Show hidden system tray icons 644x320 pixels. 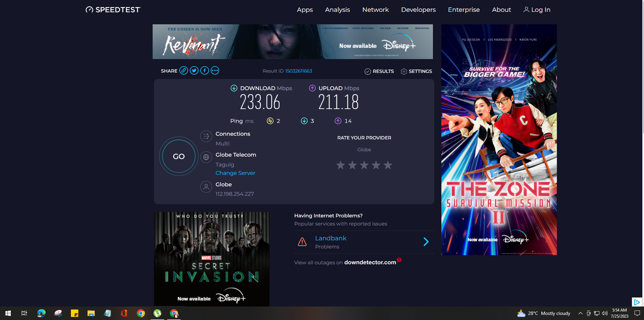pyautogui.click(x=581, y=313)
